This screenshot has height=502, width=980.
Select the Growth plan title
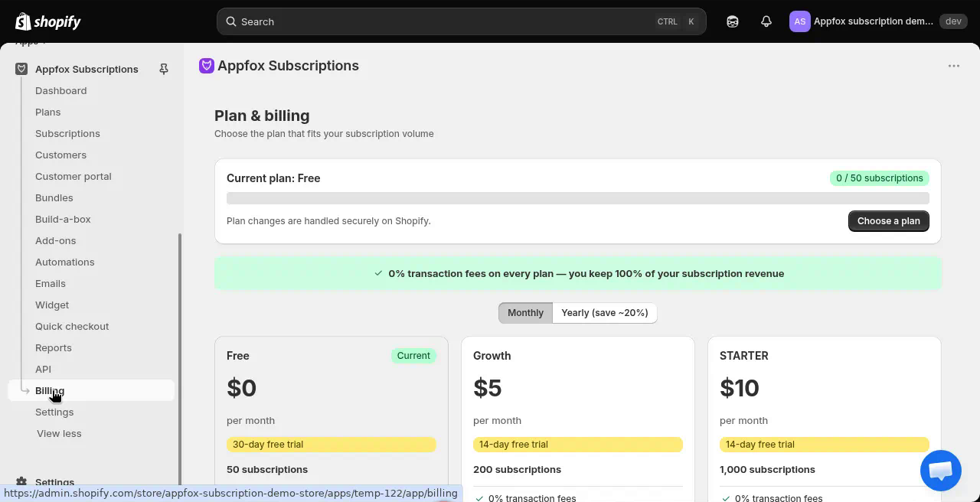(492, 356)
